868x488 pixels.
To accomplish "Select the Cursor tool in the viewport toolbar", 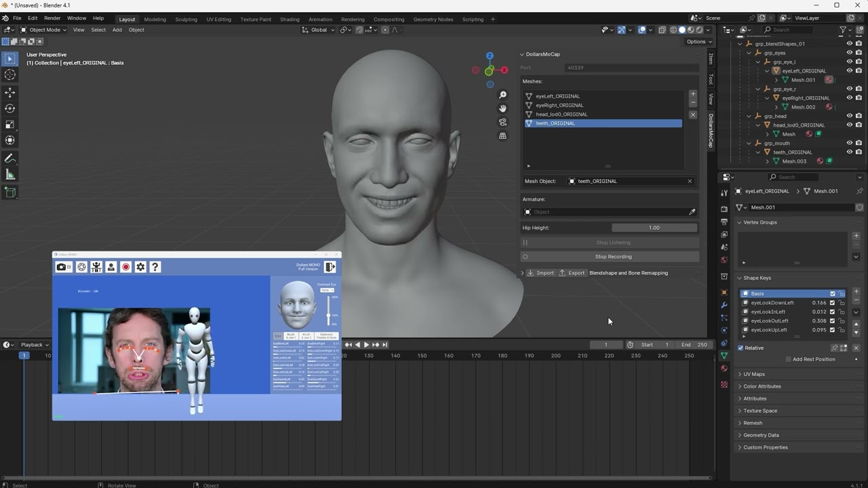I will 9,75.
